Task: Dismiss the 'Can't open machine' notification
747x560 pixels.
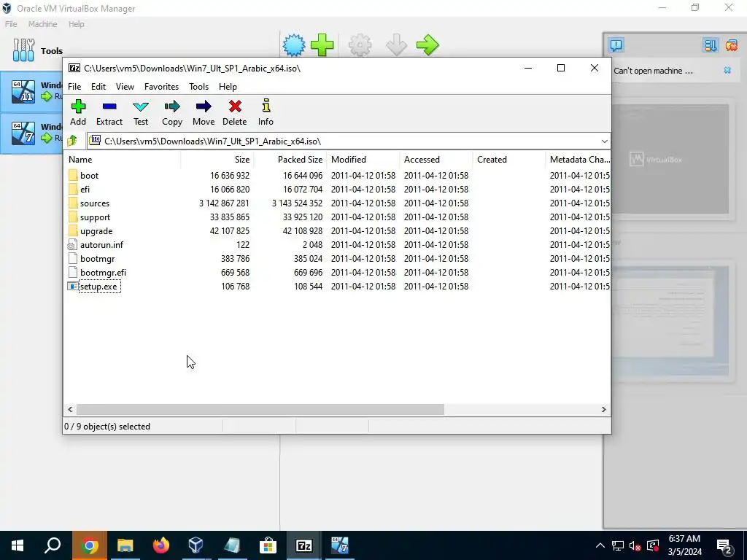Action: [727, 71]
